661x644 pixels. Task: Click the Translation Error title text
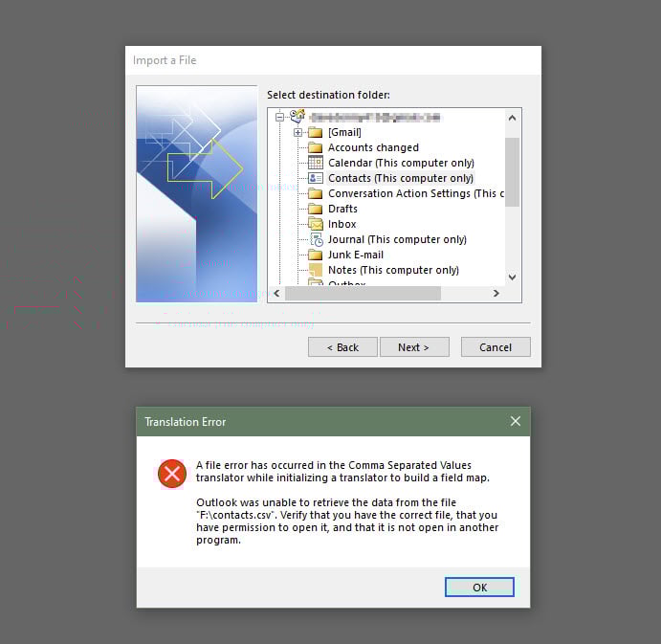(185, 422)
